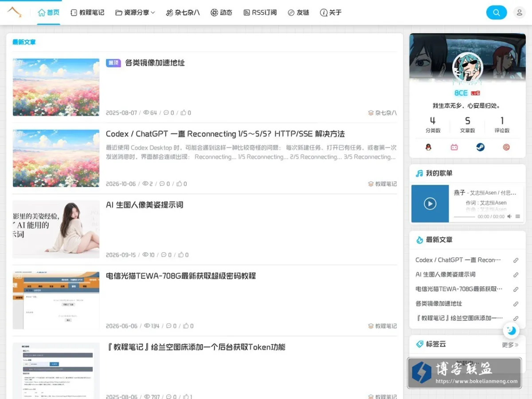Viewport: 532px width, 399px height.
Task: Click the like icon on the Codex post
Action: (x=179, y=184)
